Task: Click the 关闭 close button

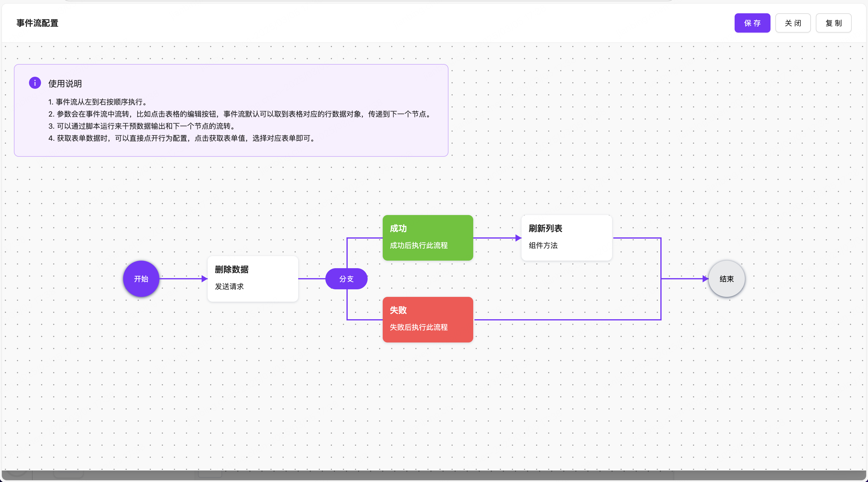Action: 793,23
